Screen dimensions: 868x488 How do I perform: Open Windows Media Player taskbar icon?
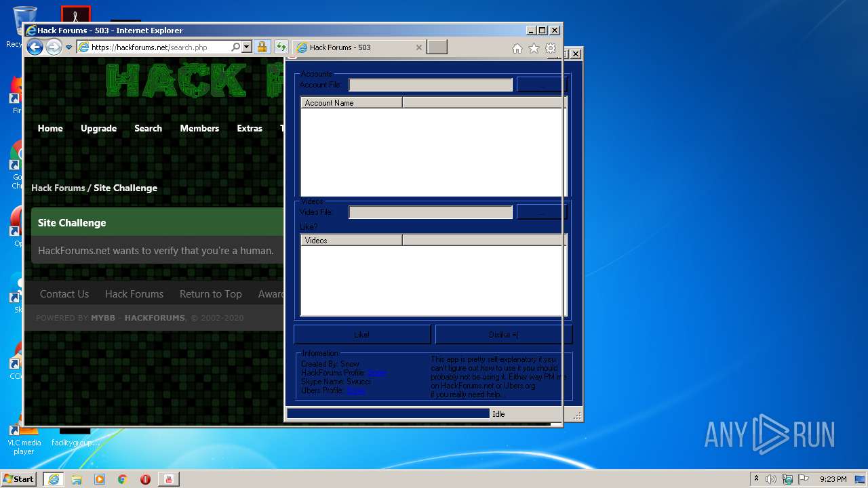(100, 479)
